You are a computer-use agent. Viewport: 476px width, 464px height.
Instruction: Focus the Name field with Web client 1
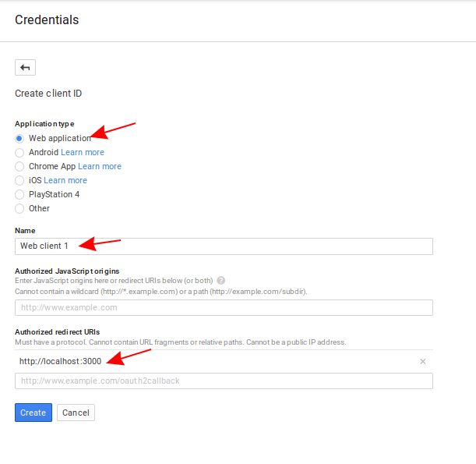[x=224, y=246]
